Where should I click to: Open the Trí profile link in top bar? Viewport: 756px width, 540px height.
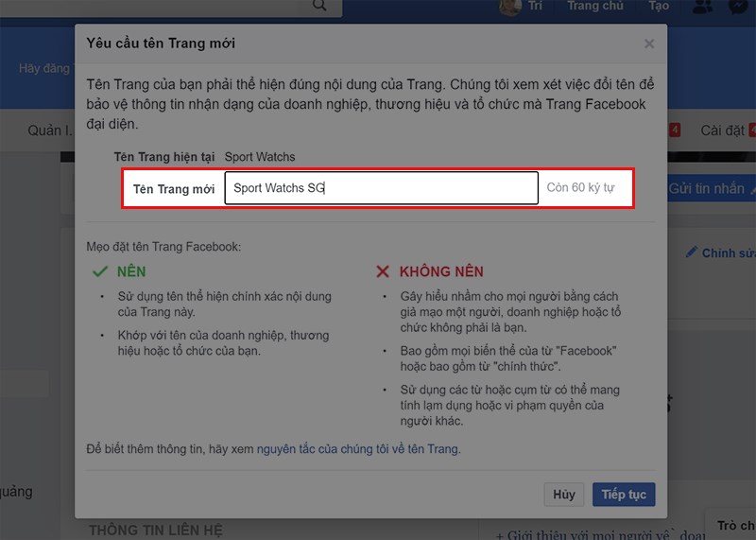(x=535, y=6)
